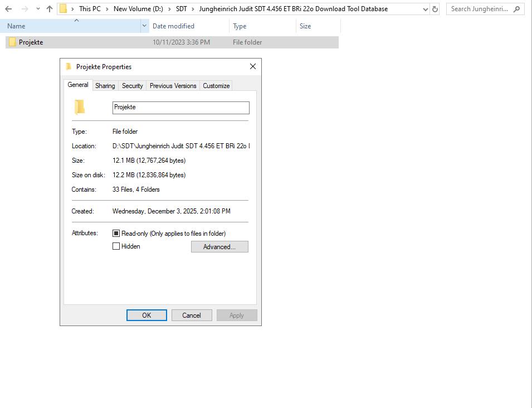Open Name column filter dropdown
Image resolution: width=532 pixels, height=408 pixels.
(144, 26)
